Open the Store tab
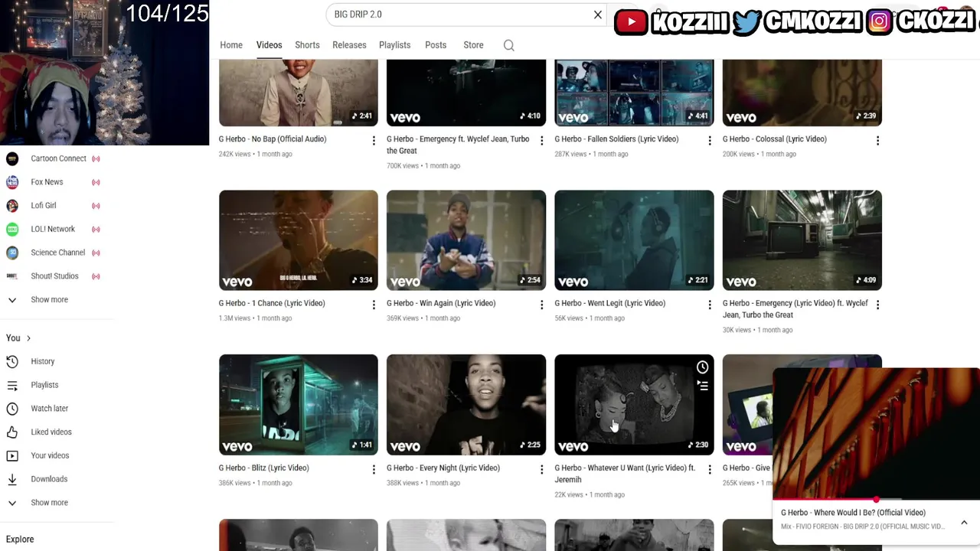 (x=473, y=45)
